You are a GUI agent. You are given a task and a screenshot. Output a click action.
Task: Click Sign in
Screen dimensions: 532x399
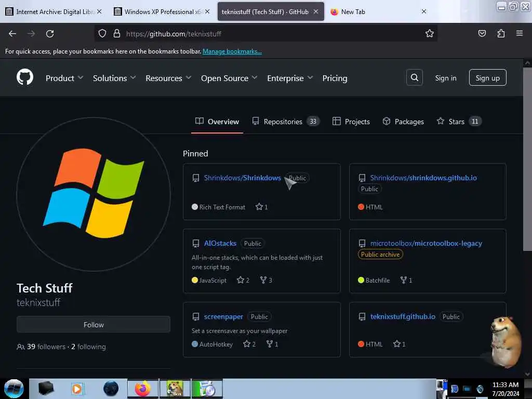pos(445,78)
